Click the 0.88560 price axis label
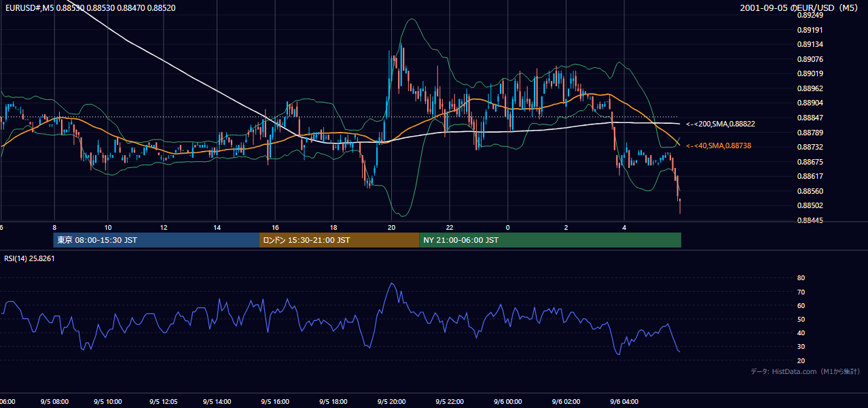 point(810,191)
